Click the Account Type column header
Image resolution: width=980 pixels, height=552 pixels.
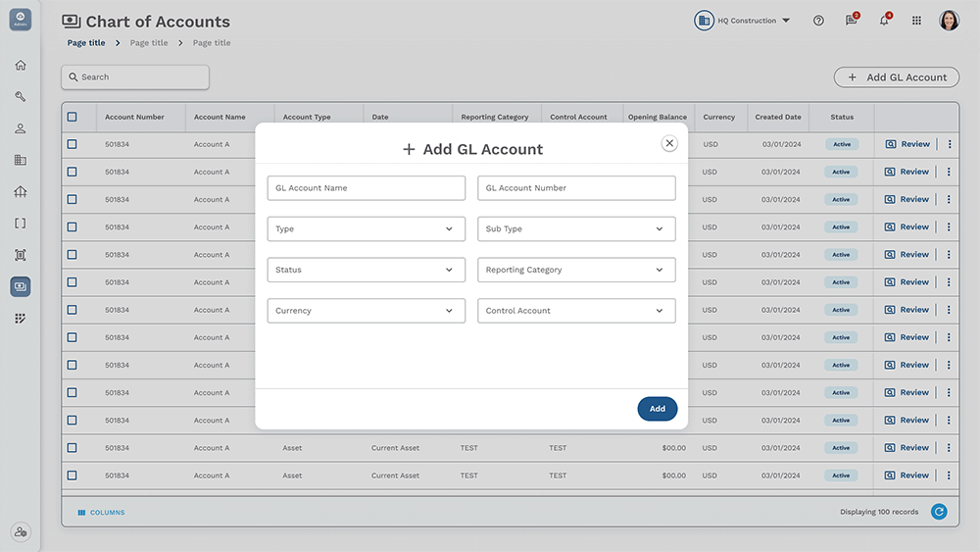point(306,117)
